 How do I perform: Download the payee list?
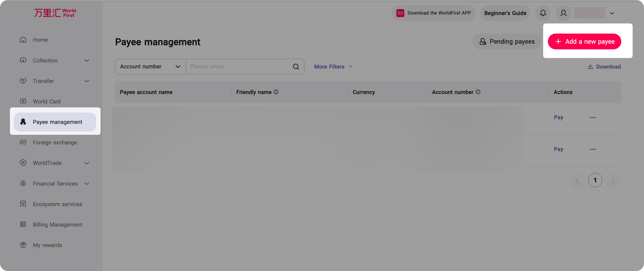tap(604, 67)
